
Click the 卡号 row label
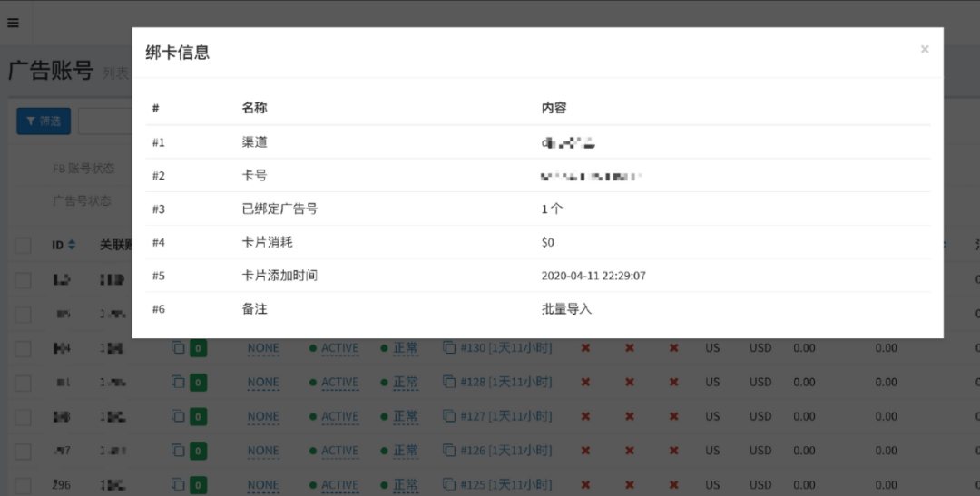pyautogui.click(x=254, y=176)
